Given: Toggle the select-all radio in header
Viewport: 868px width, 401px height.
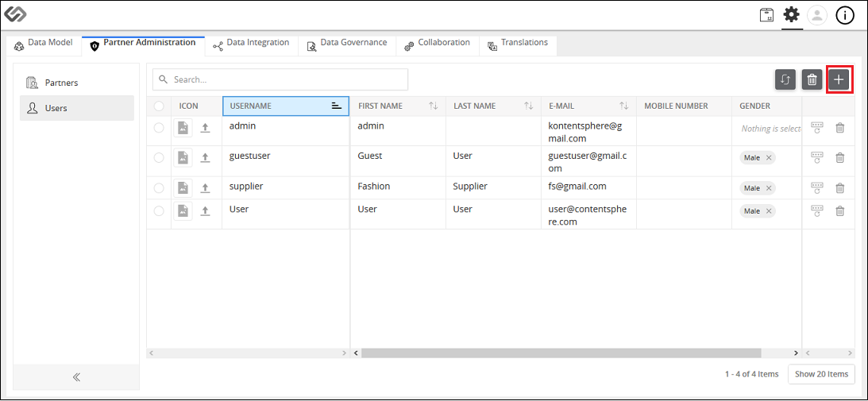Looking at the screenshot, I should (x=159, y=106).
